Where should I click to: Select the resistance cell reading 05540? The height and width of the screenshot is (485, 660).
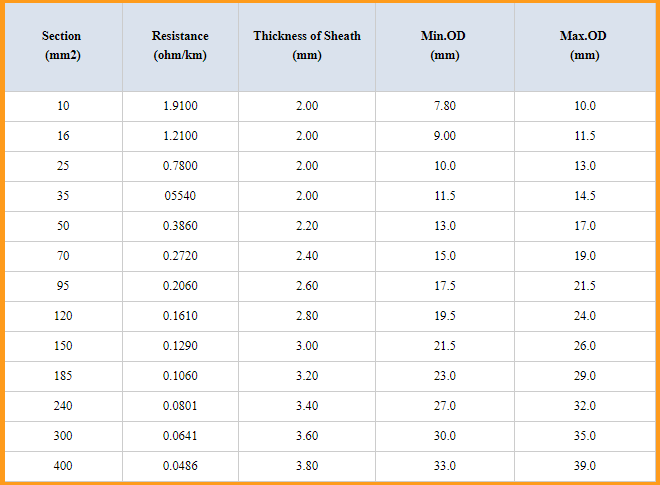[180, 196]
